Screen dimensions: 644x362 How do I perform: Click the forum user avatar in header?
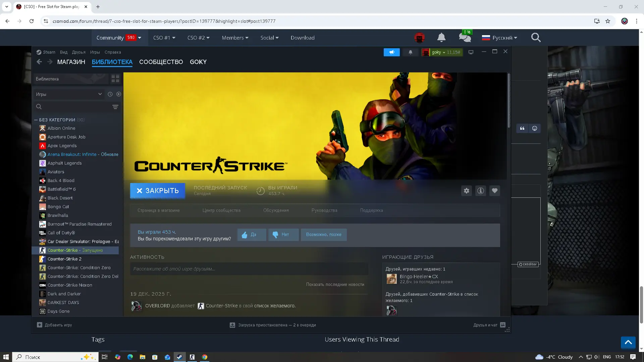point(419,38)
